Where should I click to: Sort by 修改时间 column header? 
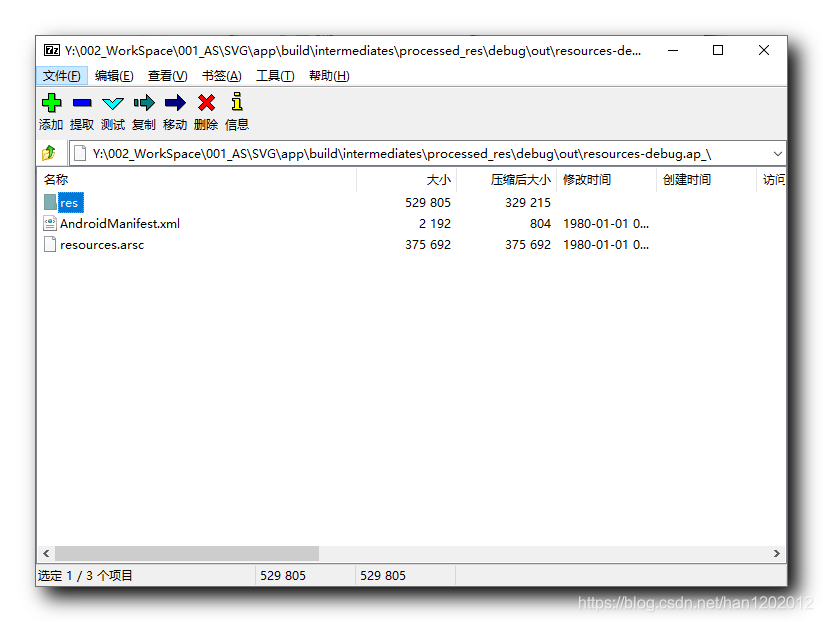(607, 180)
